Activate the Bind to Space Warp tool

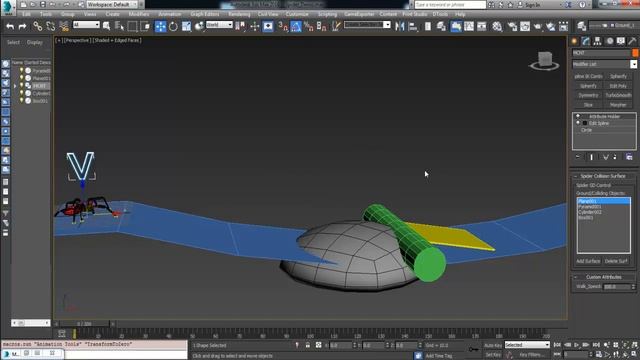click(64, 27)
